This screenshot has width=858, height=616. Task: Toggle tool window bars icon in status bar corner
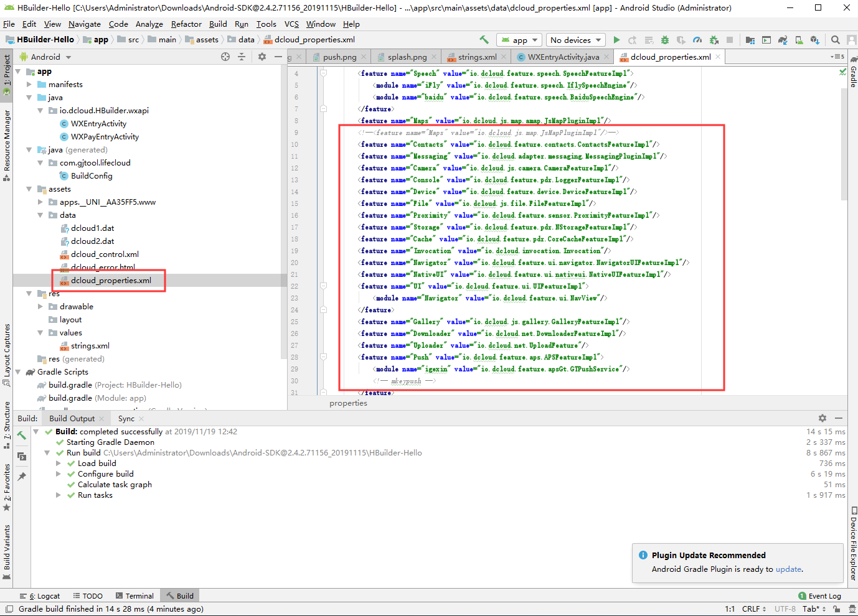9,609
